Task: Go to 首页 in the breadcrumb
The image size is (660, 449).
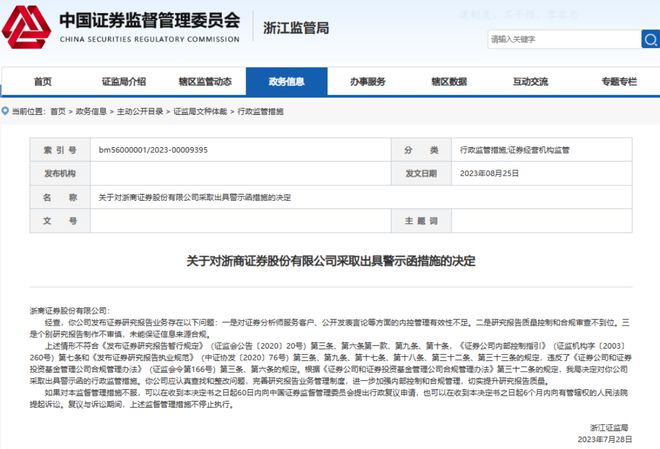Action: tap(58, 112)
